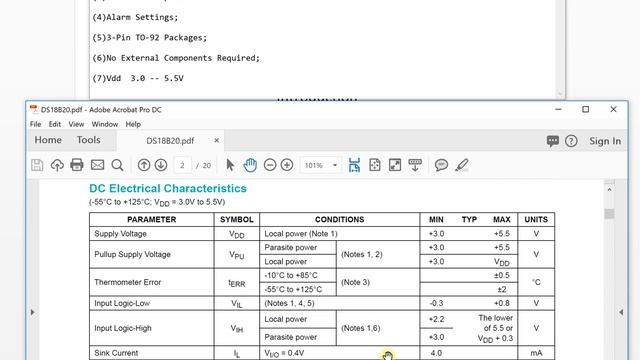Click the UNITS column header

(536, 220)
